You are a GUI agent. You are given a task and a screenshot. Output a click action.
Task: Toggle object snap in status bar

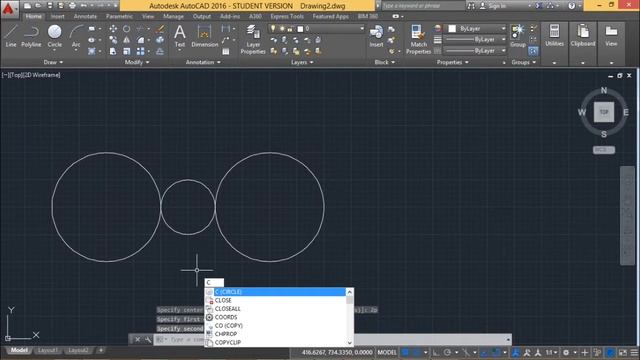click(496, 352)
